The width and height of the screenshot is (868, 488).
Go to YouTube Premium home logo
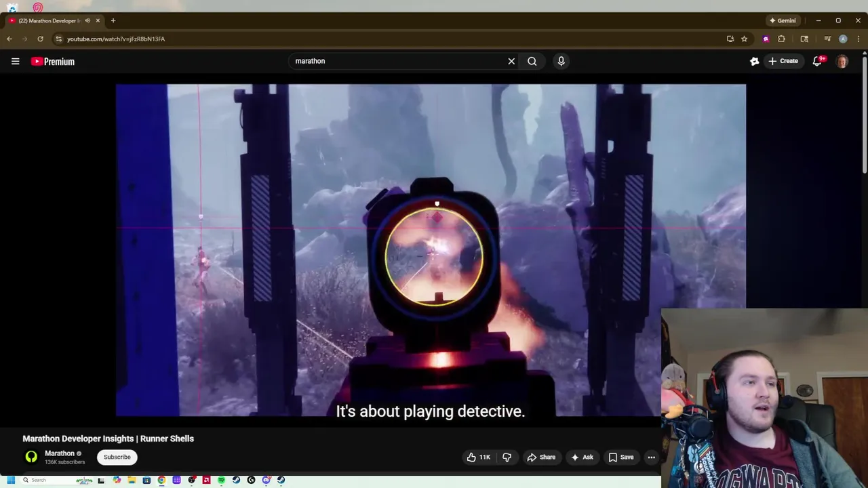(52, 61)
